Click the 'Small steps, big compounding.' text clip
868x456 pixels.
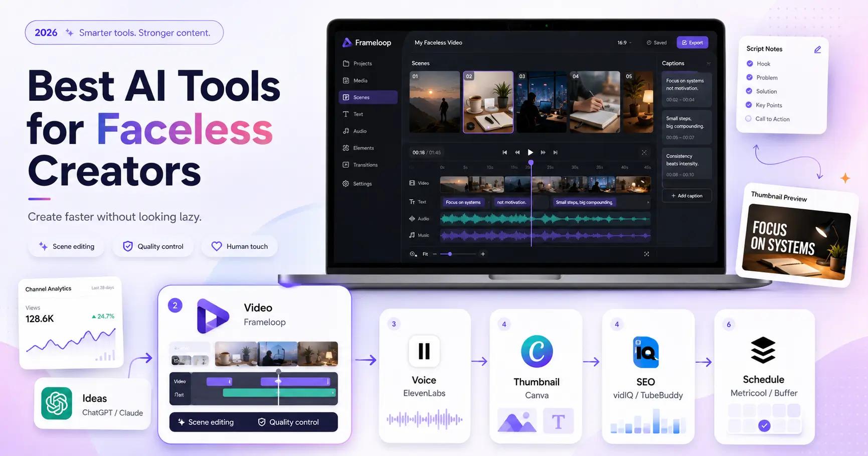click(x=584, y=203)
